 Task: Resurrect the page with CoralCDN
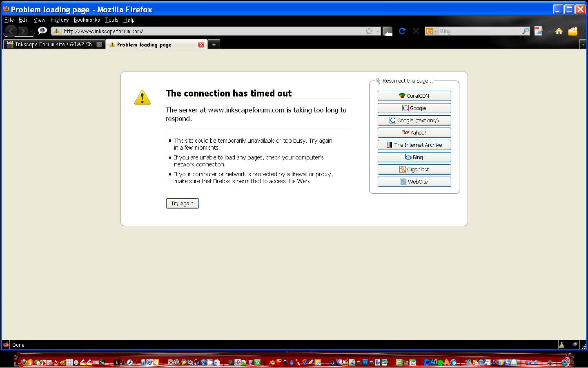[x=414, y=96]
